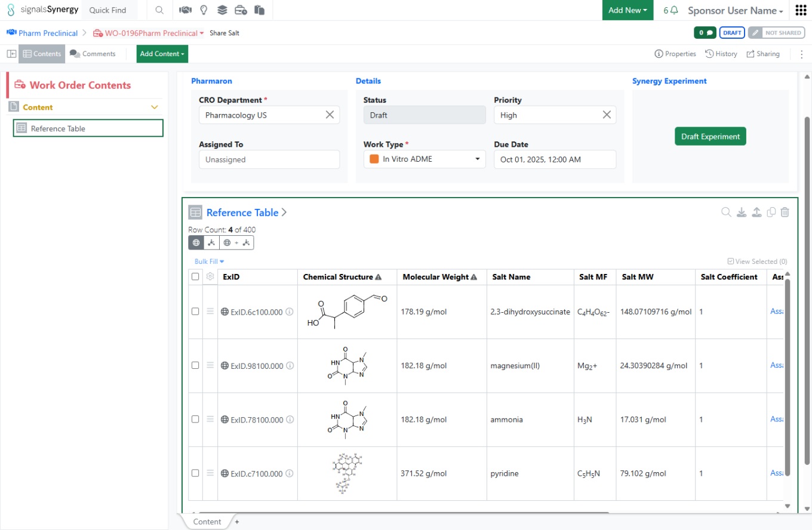Click the NOT SHARED pencil badge

coord(776,33)
